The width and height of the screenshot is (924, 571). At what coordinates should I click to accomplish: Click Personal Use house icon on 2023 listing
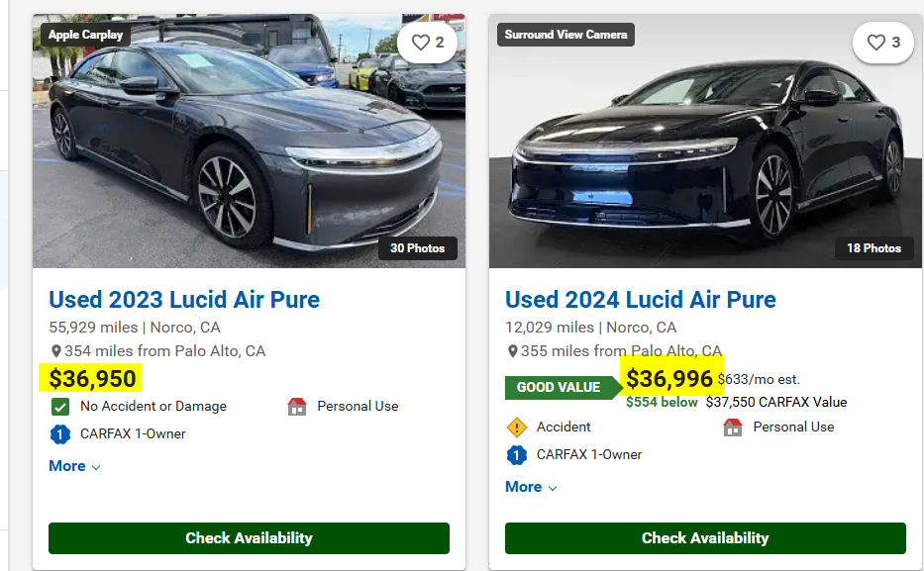297,406
